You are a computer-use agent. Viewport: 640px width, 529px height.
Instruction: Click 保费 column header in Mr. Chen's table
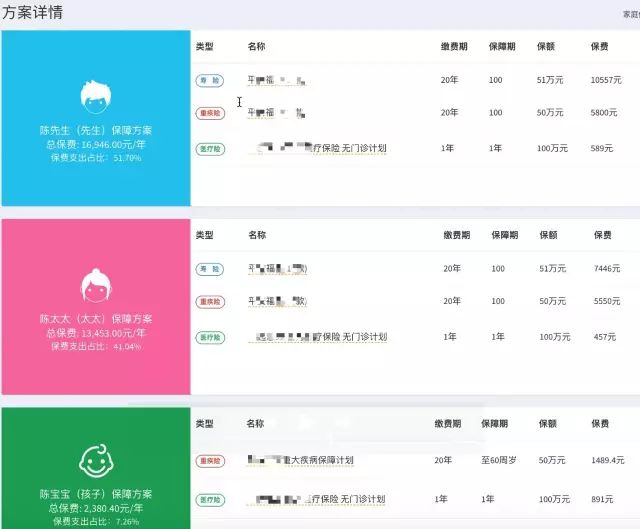click(x=600, y=47)
